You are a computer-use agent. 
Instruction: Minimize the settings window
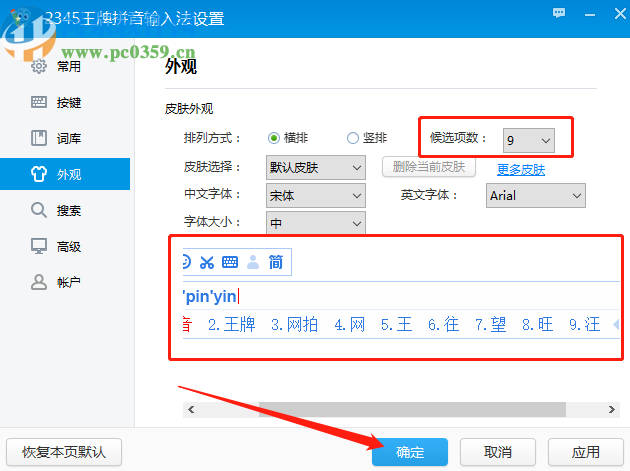(x=590, y=14)
